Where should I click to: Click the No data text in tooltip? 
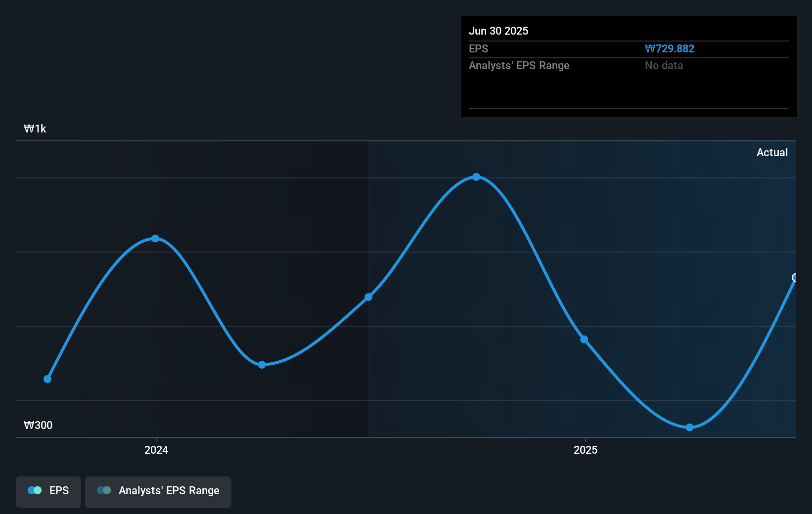(x=664, y=65)
